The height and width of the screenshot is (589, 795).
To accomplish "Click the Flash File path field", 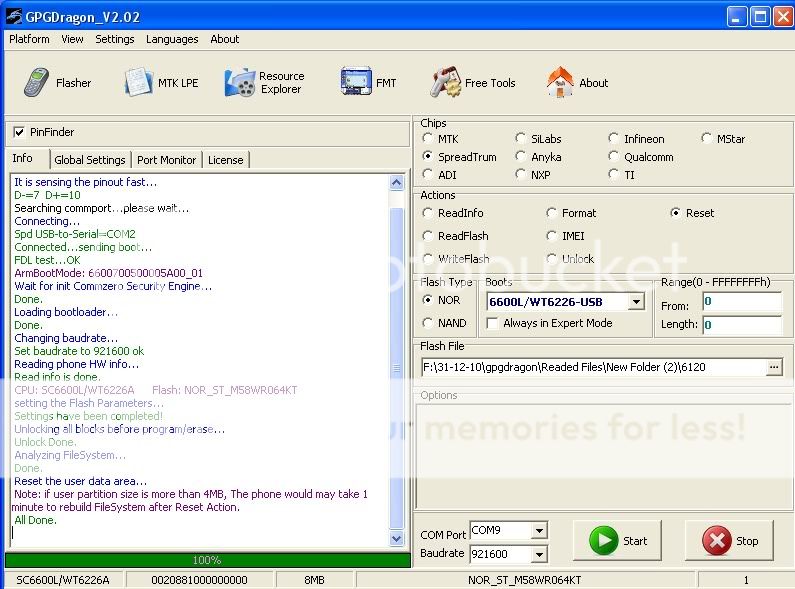I will click(594, 367).
